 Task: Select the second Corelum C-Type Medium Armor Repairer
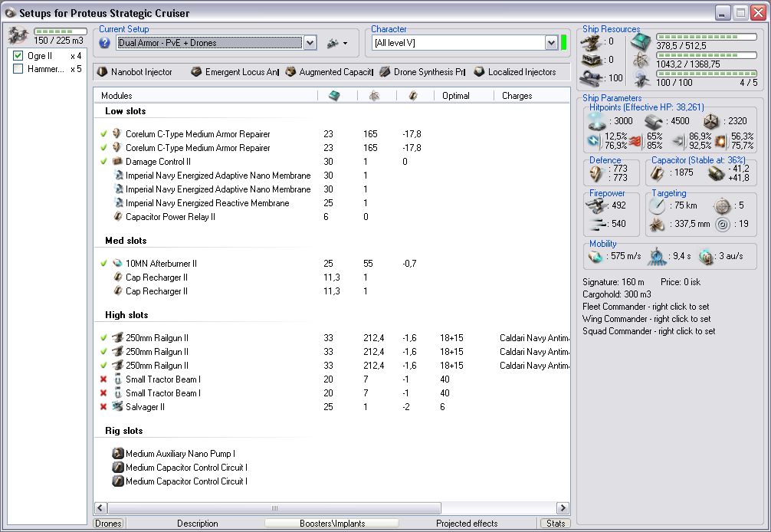(198, 147)
